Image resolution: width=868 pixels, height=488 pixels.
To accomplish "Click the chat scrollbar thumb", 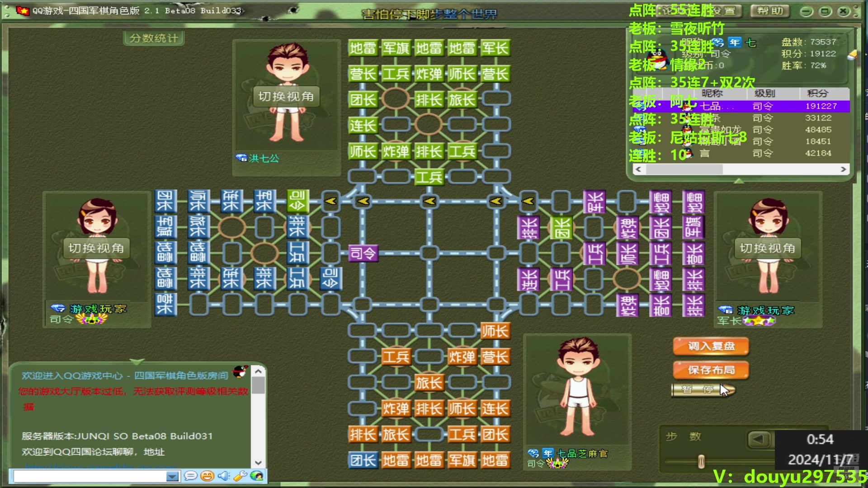I will (258, 385).
